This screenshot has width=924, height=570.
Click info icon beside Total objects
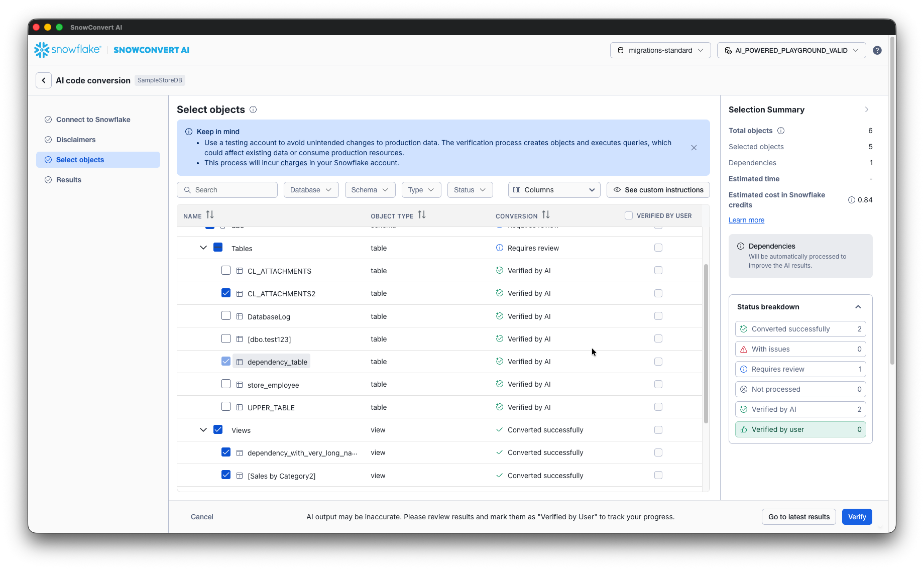(781, 131)
